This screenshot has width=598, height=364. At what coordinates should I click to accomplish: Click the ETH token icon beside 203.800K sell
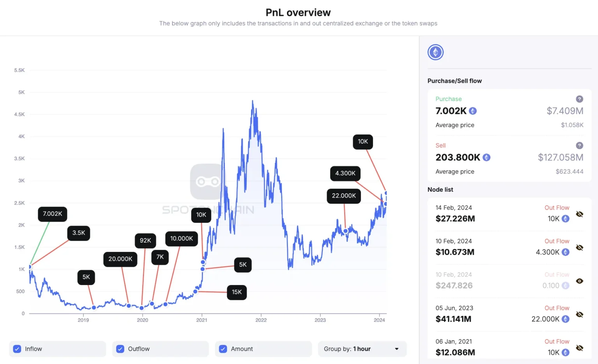(x=486, y=157)
